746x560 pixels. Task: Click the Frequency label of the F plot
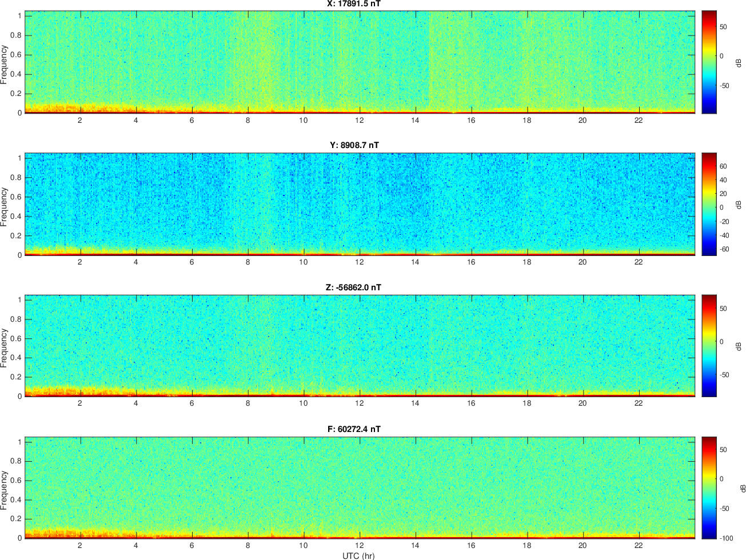pyautogui.click(x=5, y=490)
